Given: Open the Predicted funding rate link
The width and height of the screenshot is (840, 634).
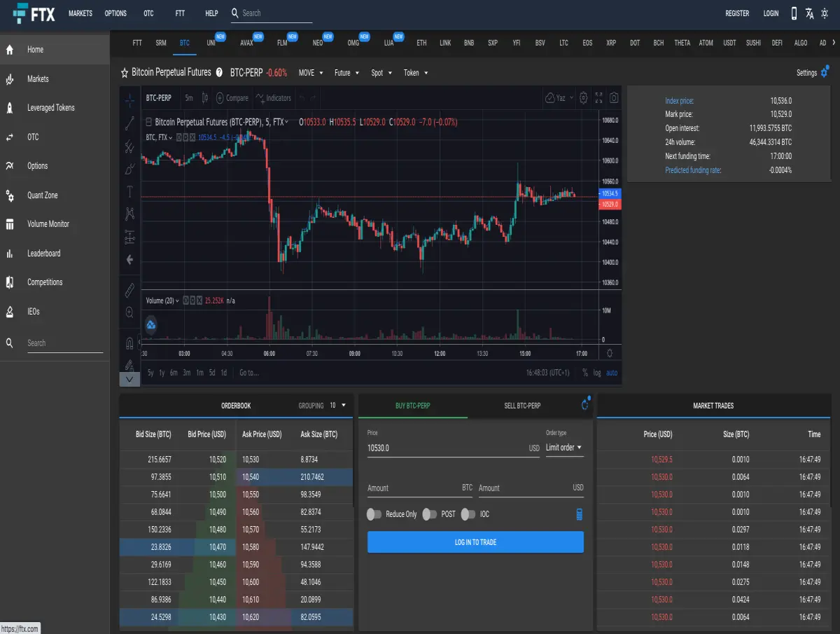Looking at the screenshot, I should tap(693, 170).
